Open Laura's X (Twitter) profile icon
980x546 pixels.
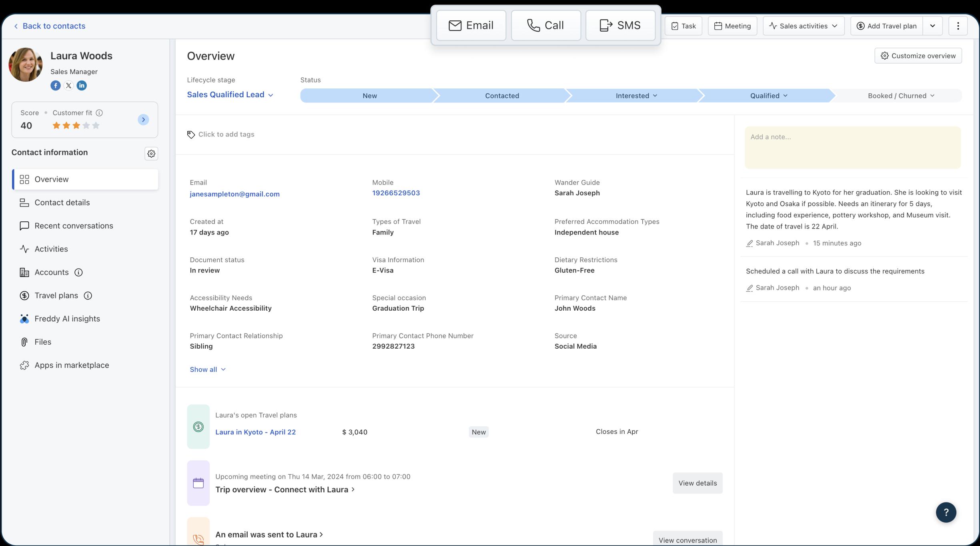(x=69, y=86)
